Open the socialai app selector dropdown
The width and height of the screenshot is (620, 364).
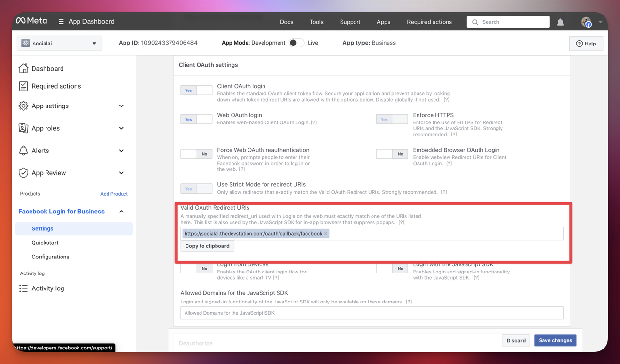(60, 43)
